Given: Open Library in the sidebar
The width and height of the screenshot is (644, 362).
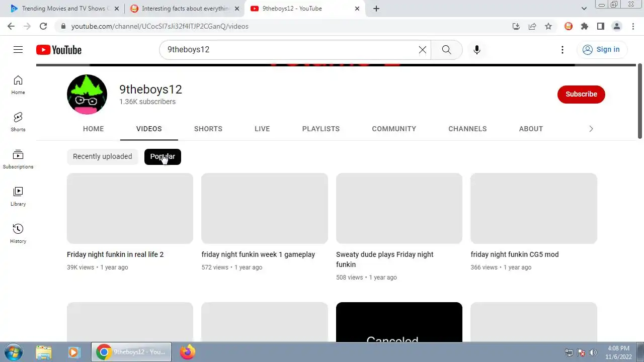Looking at the screenshot, I should 18,197.
